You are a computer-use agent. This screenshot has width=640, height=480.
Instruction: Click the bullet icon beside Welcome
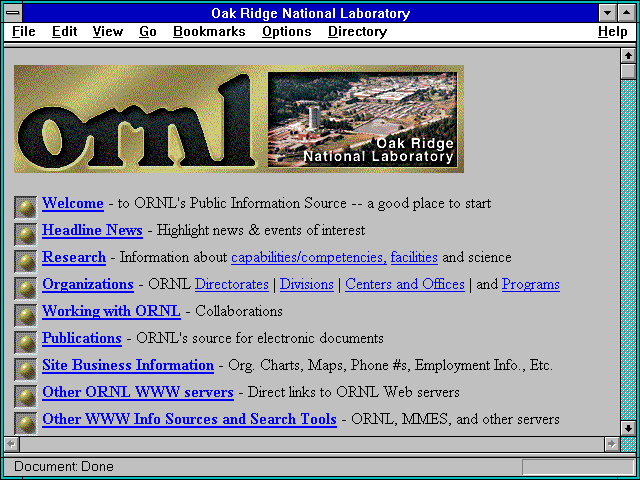click(x=25, y=207)
